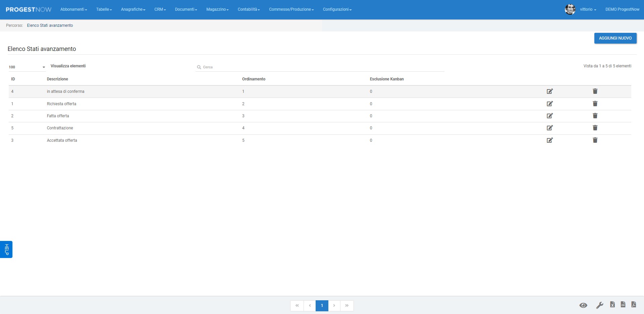Open the wrench settings tool

[x=599, y=305]
